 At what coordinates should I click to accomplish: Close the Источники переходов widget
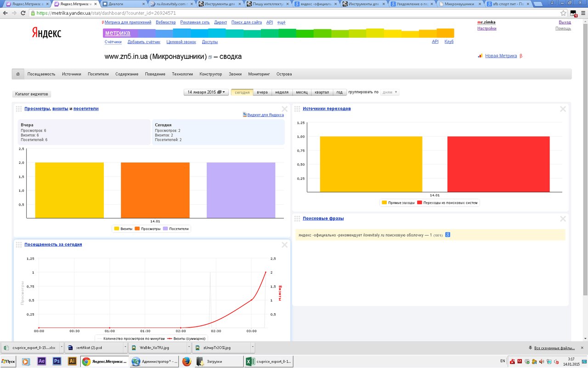pyautogui.click(x=563, y=109)
